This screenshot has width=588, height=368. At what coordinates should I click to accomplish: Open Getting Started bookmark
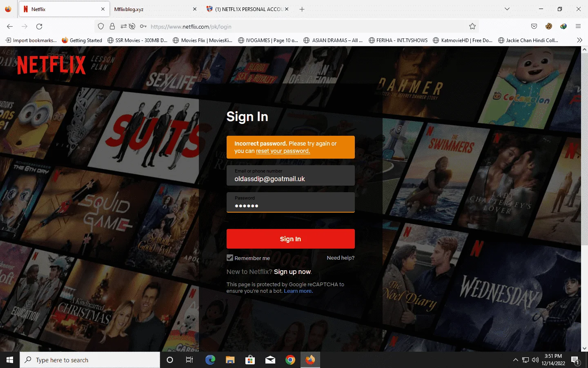(x=82, y=40)
